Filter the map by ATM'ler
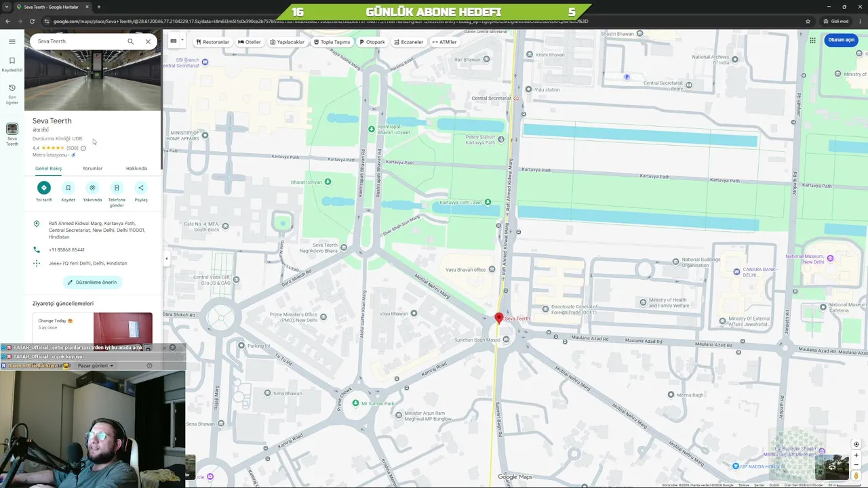This screenshot has width=868, height=488. tap(445, 42)
